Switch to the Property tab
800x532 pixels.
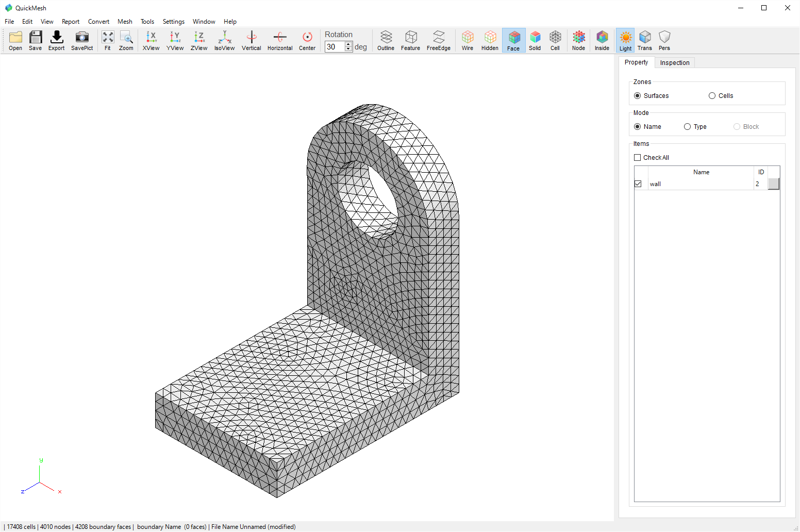click(637, 62)
